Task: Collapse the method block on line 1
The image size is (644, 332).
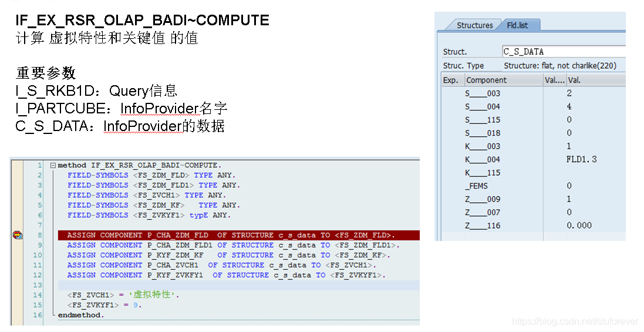Action: point(53,166)
